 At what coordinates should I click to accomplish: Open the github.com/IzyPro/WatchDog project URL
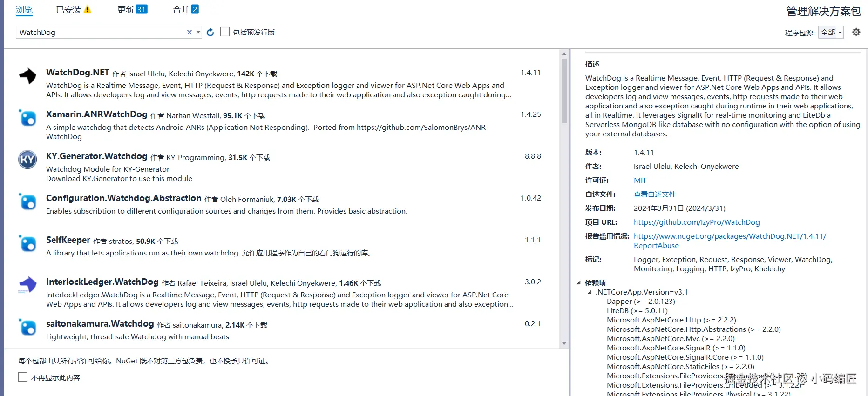click(x=697, y=222)
